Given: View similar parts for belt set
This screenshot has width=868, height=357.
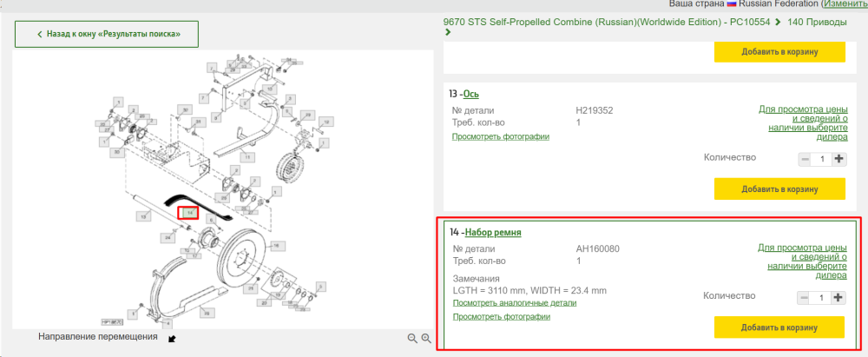Looking at the screenshot, I should (x=515, y=303).
